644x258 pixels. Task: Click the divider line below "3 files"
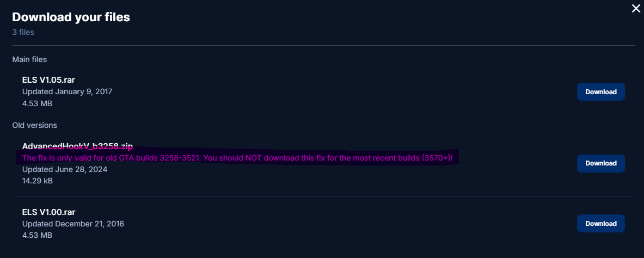[323, 45]
